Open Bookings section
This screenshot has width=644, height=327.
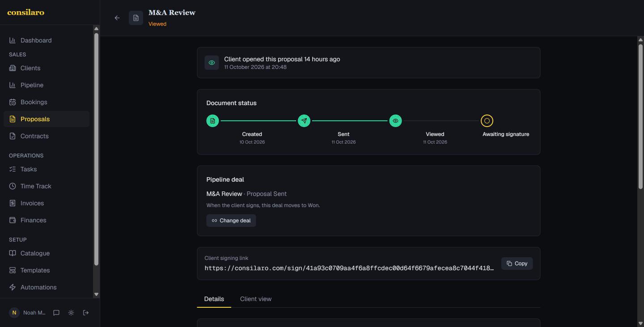(47, 102)
